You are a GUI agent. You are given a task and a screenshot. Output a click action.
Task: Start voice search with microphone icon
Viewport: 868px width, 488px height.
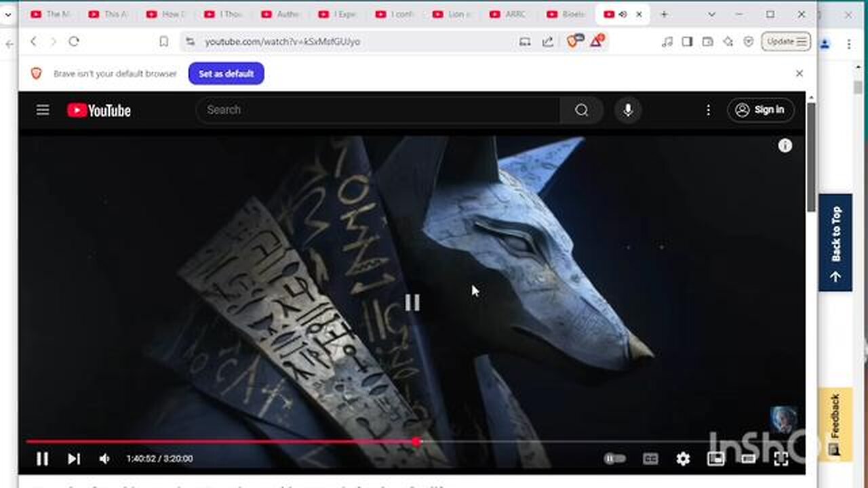pos(628,110)
